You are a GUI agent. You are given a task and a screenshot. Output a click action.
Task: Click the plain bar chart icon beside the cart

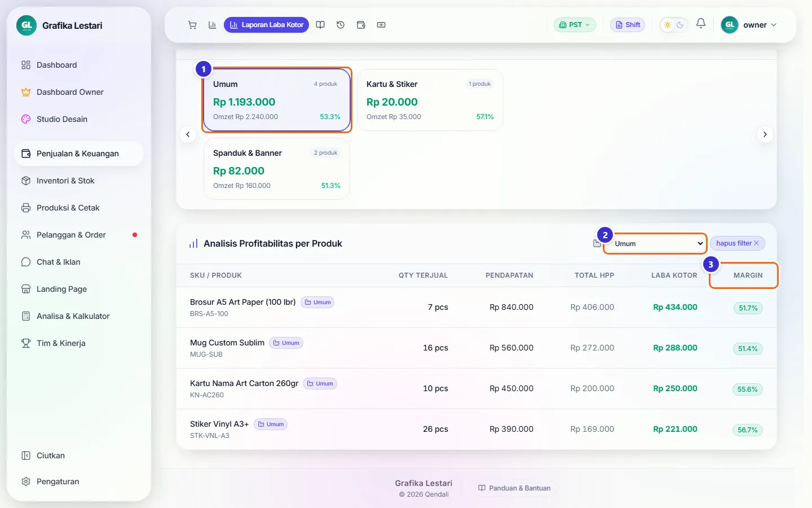point(212,25)
